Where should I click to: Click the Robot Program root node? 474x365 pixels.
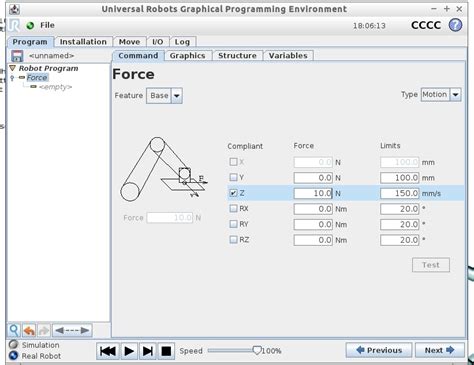pyautogui.click(x=49, y=68)
